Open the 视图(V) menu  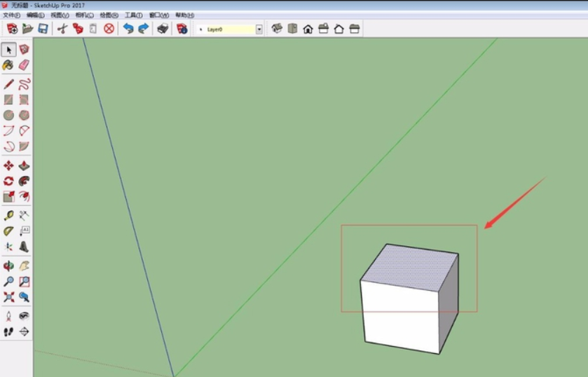tap(60, 15)
